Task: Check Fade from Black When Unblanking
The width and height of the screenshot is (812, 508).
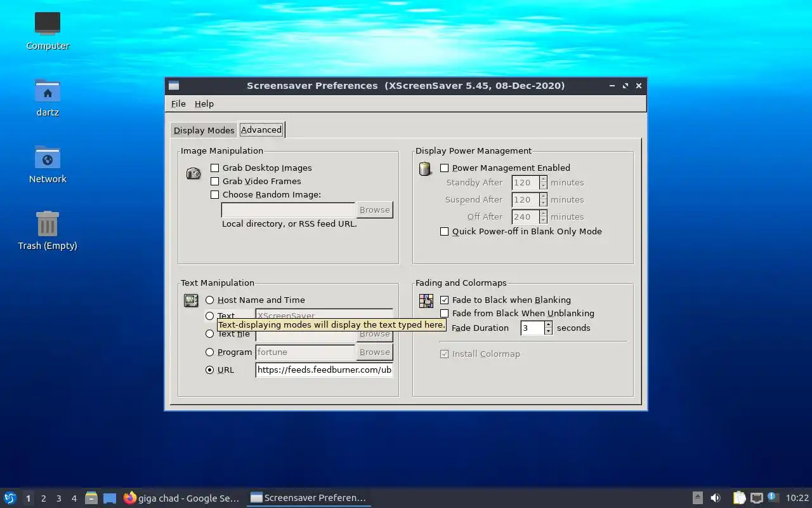Action: point(444,314)
